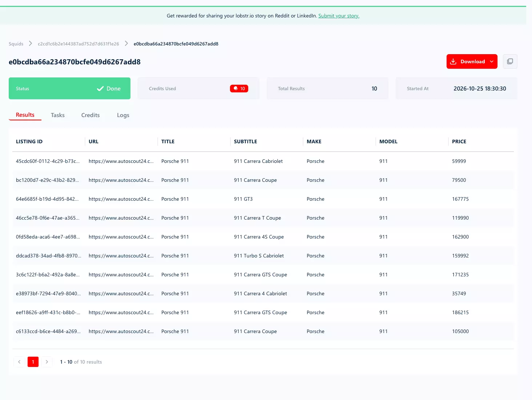Select listing ID c6133ccd-b6ce-4484-a269

[x=48, y=331]
